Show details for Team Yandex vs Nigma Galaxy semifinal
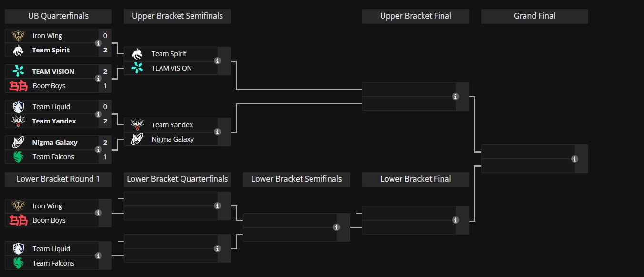Viewport: 644px width, 277px height. coord(217,132)
